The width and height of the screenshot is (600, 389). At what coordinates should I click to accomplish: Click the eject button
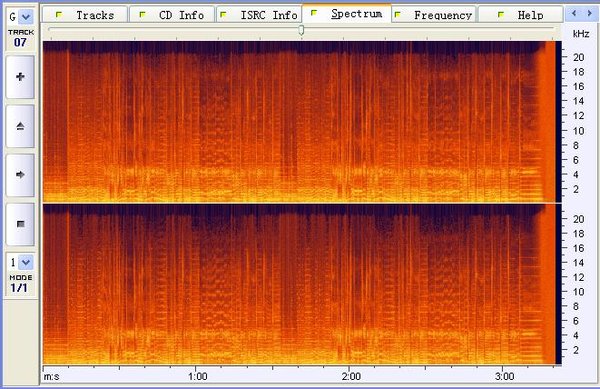pyautogui.click(x=20, y=126)
